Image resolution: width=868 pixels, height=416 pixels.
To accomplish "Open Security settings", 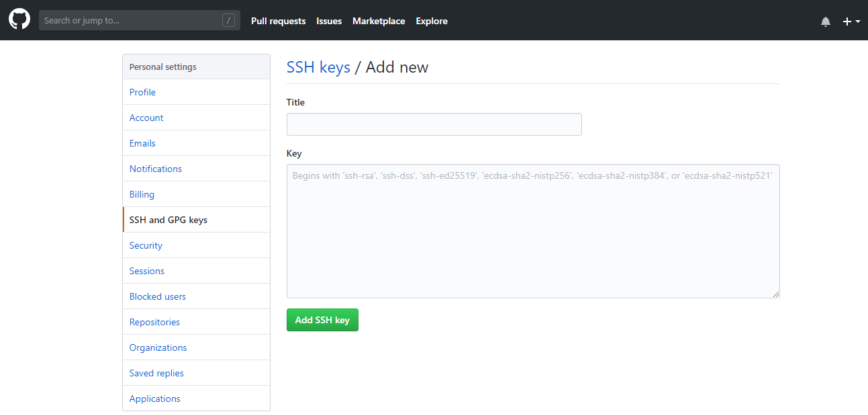I will pos(146,245).
